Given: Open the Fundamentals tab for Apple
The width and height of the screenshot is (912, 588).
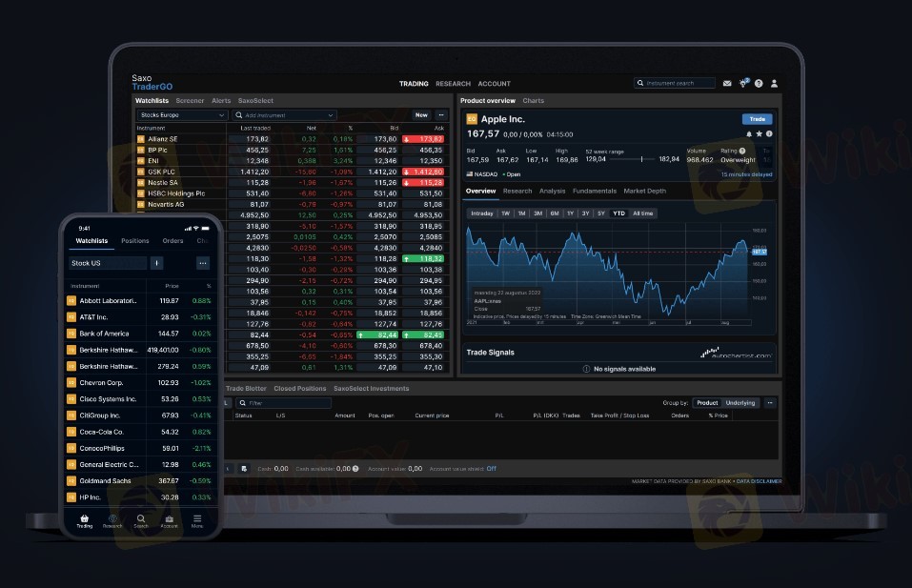Looking at the screenshot, I should tap(595, 191).
